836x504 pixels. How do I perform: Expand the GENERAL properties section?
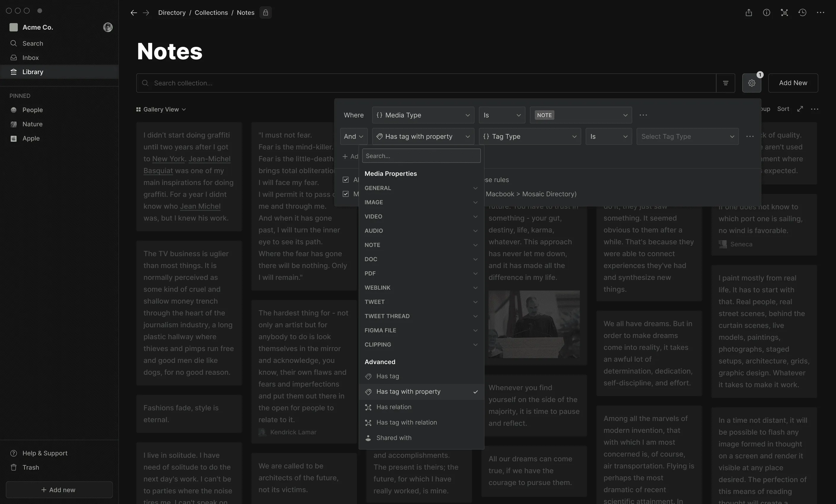point(421,188)
